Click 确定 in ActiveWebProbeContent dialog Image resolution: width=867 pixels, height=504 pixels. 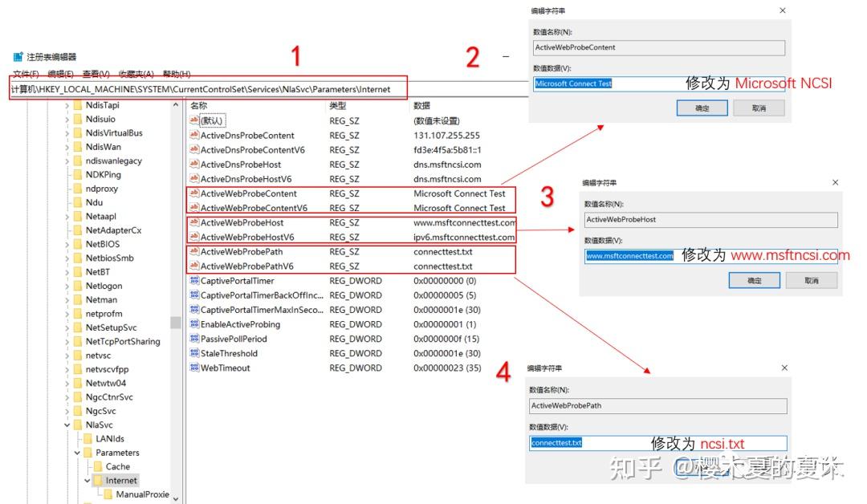702,108
